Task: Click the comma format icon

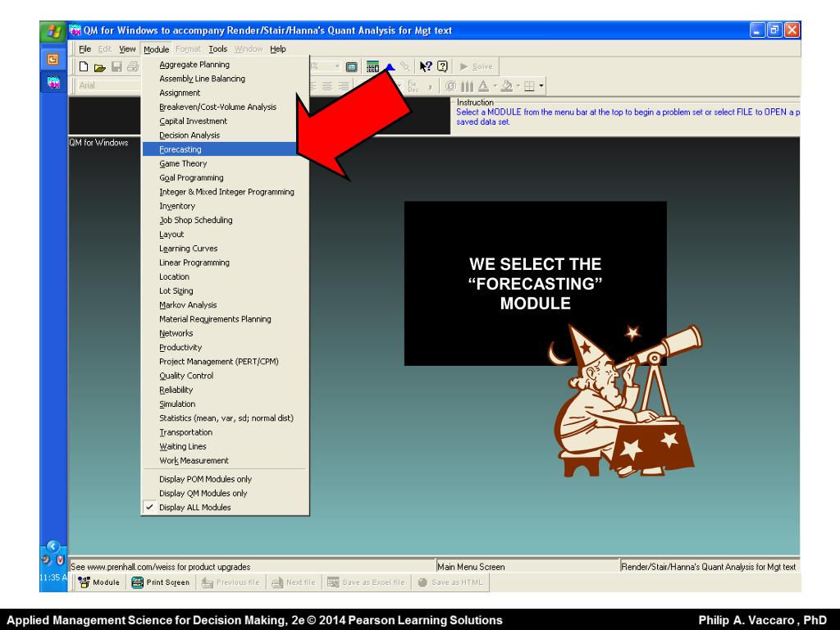Action: click(430, 86)
